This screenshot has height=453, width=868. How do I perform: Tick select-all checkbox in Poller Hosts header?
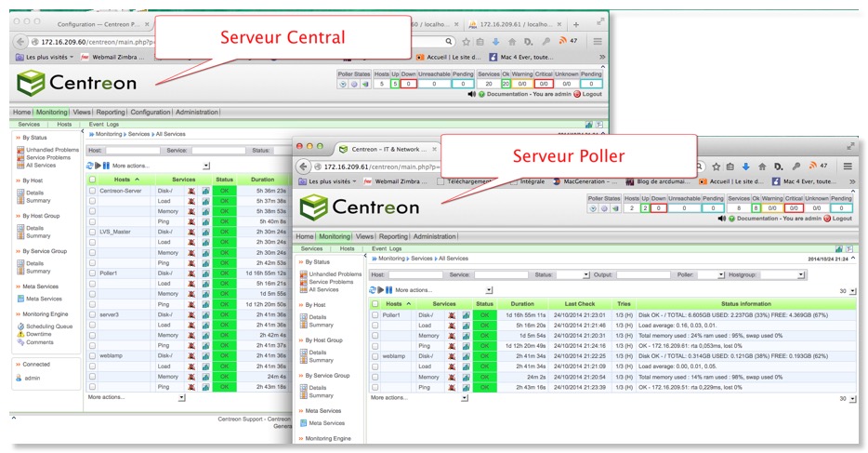tap(375, 304)
